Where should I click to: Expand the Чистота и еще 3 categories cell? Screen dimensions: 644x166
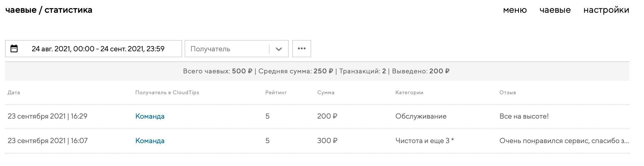pos(424,141)
